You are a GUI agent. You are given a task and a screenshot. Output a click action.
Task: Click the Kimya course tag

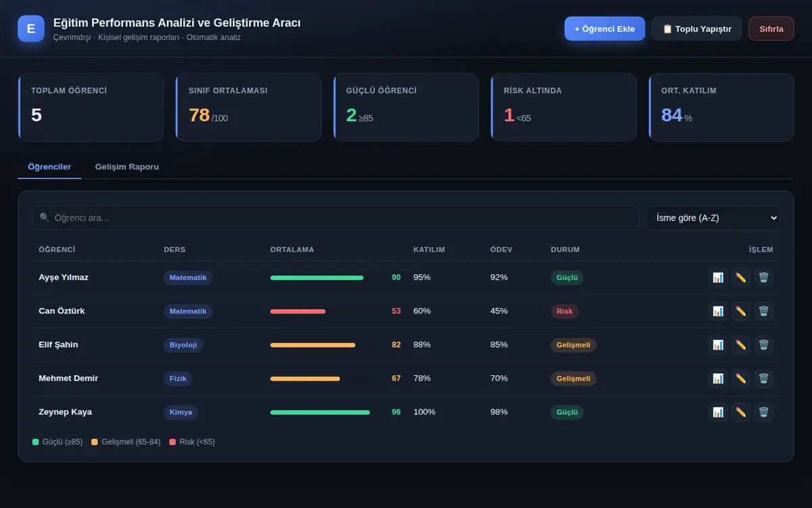(181, 412)
